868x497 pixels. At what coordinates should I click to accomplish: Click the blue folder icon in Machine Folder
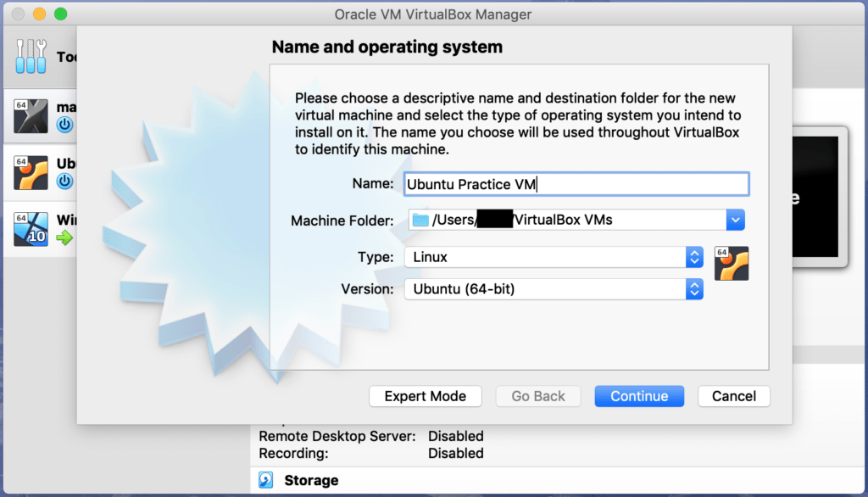click(x=420, y=220)
